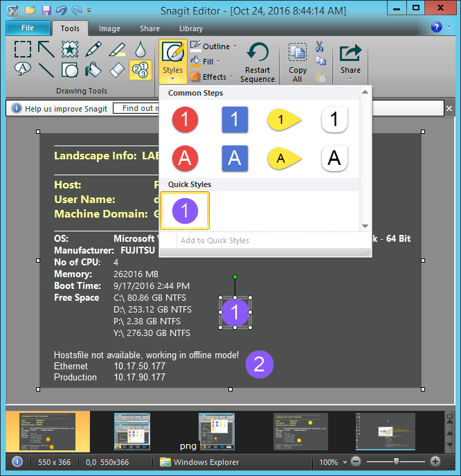Viewport: 461px width, 476px height.
Task: Expand the quick access toolbar customize arrow
Action: [x=89, y=10]
